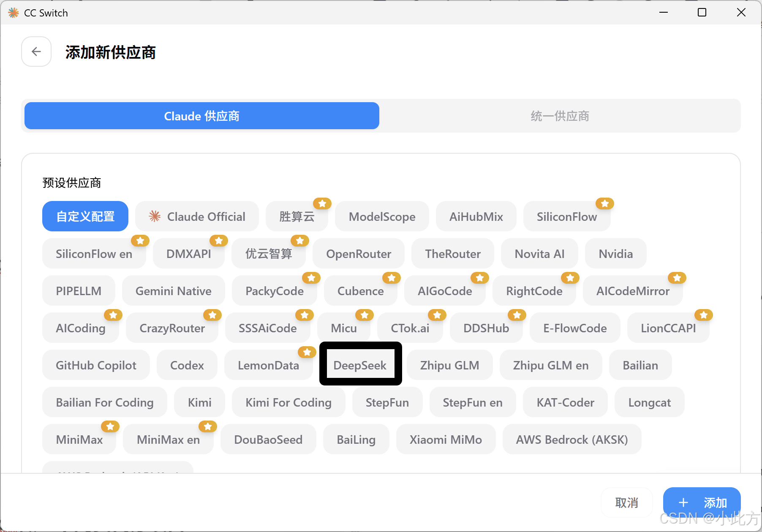Screen dimensions: 762x532
Task: Choose the Bailian preset
Action: [640, 365]
